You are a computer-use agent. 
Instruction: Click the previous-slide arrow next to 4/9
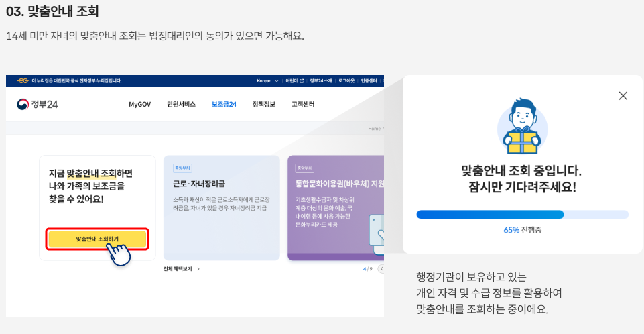(381, 269)
